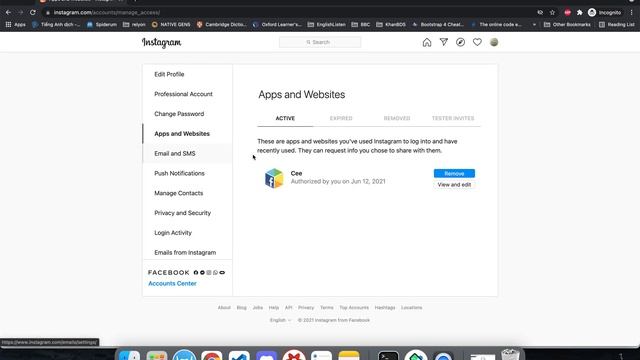Click the Privacy footer link
The height and width of the screenshot is (360, 640).
pos(306,307)
